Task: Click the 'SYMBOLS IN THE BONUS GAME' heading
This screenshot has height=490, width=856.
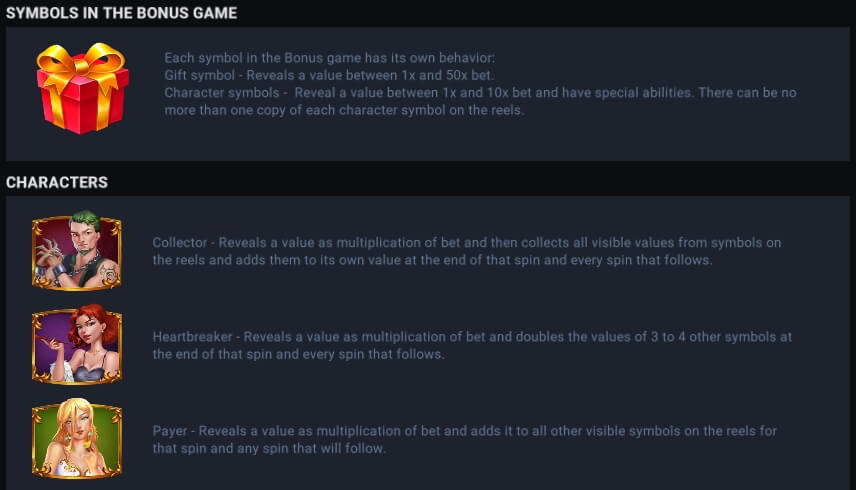Action: [121, 13]
